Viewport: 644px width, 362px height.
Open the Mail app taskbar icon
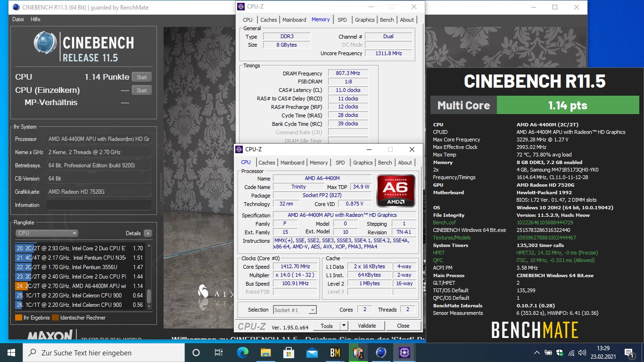[x=312, y=353]
